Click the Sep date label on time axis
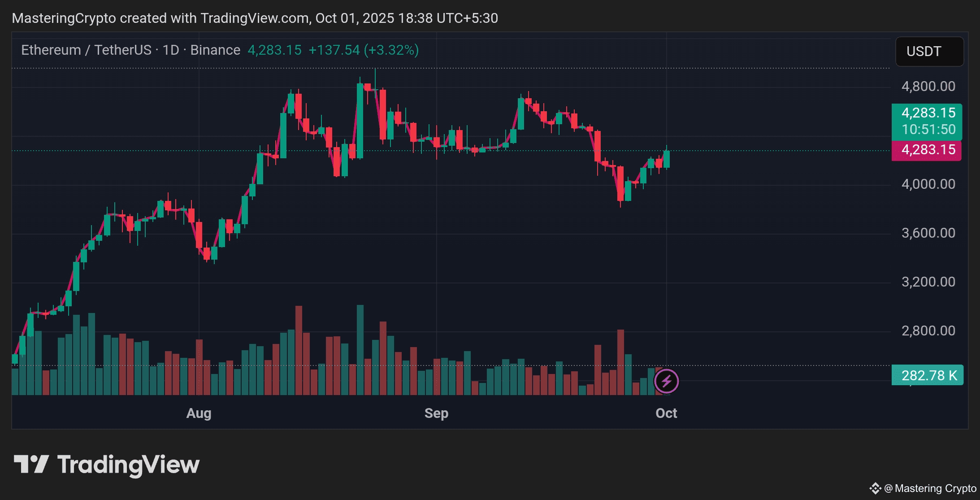Screen dimensions: 980x500 (x=436, y=413)
